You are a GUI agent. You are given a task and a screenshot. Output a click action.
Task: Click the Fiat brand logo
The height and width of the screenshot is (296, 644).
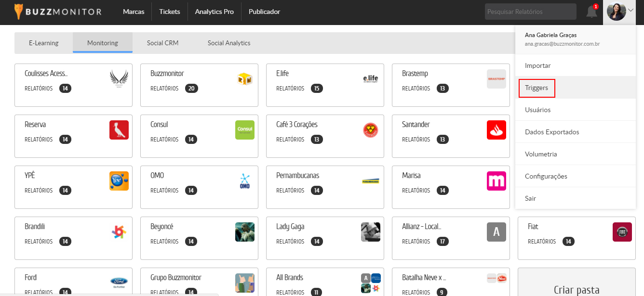(622, 232)
